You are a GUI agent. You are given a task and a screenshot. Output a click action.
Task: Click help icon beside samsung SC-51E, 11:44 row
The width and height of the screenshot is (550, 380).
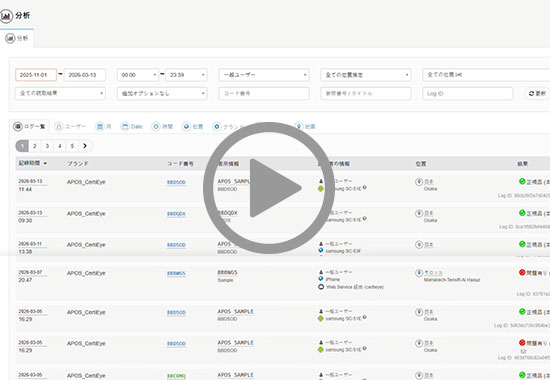[364, 187]
